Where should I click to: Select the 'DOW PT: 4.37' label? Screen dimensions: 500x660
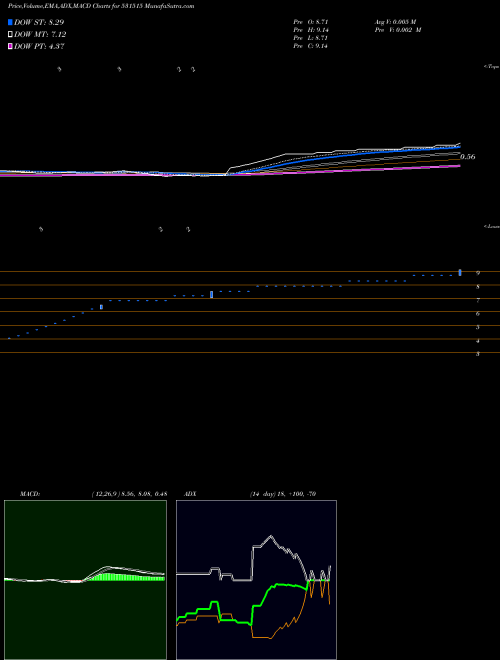click(39, 47)
